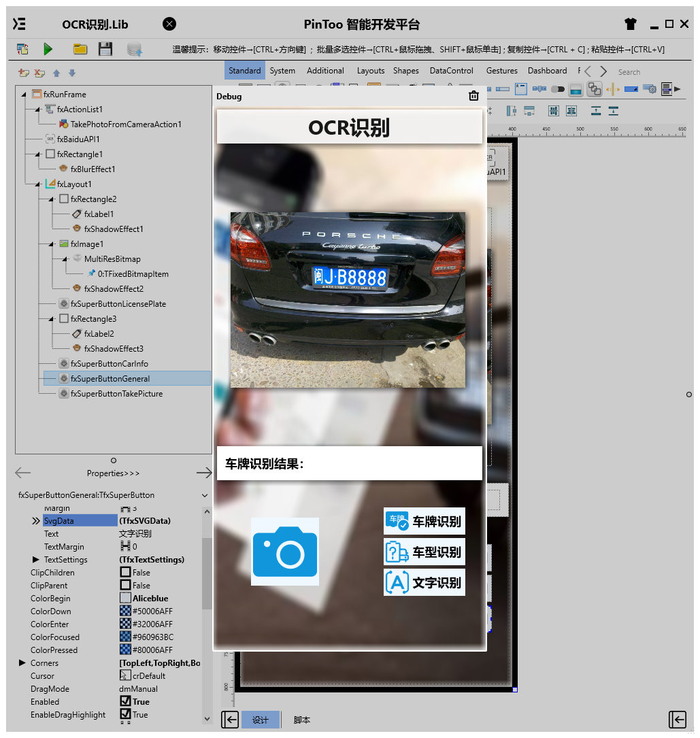Click the floppy disk save icon
The height and width of the screenshot is (738, 700).
[105, 49]
